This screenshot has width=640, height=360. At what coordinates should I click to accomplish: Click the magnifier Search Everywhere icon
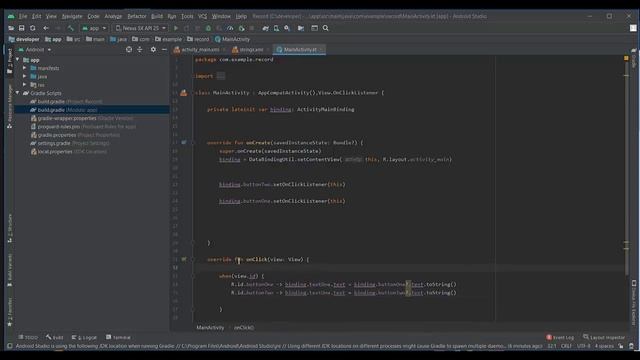[326, 28]
